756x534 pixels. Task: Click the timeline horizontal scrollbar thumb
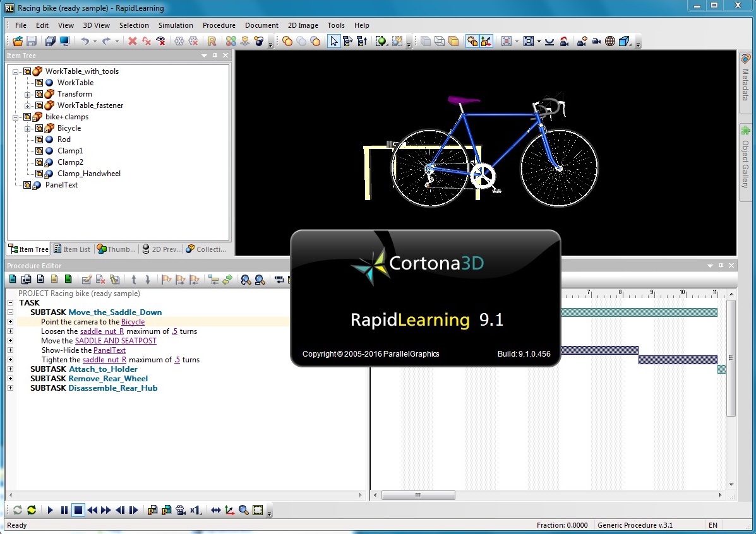[x=417, y=495]
